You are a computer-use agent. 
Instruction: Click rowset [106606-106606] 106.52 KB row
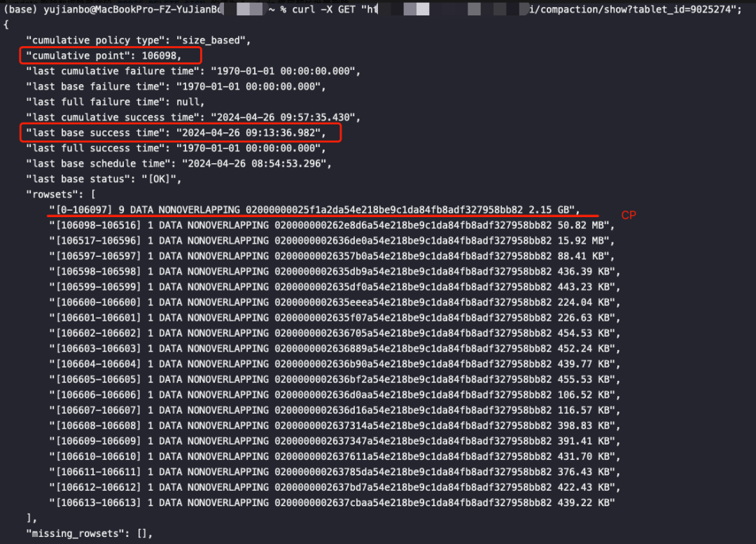[335, 396]
